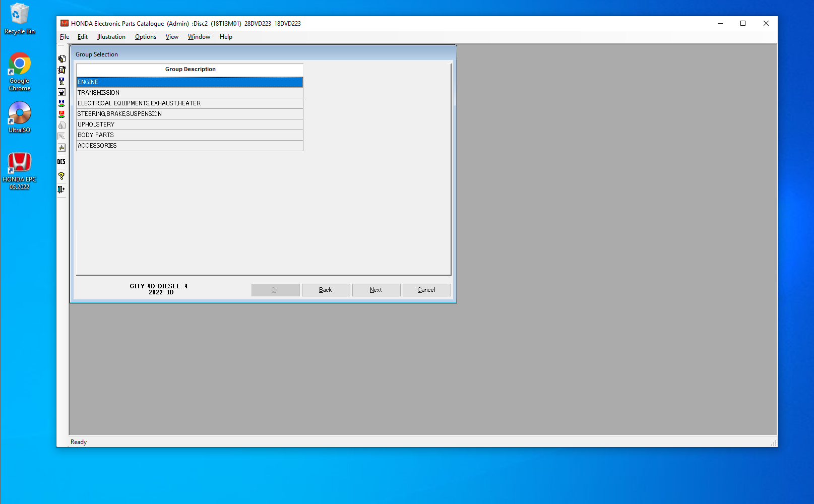Cancel the Group Selection dialog

tap(426, 290)
